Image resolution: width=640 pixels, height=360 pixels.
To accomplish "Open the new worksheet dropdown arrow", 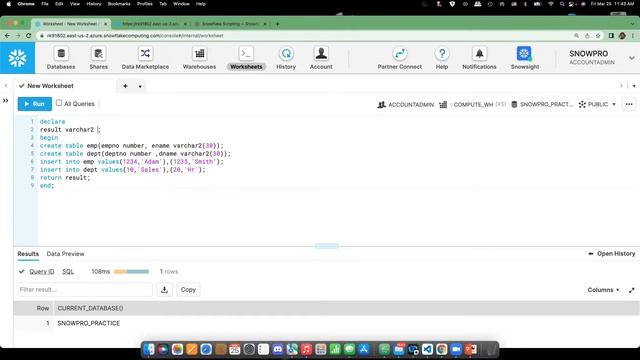I will (140, 86).
